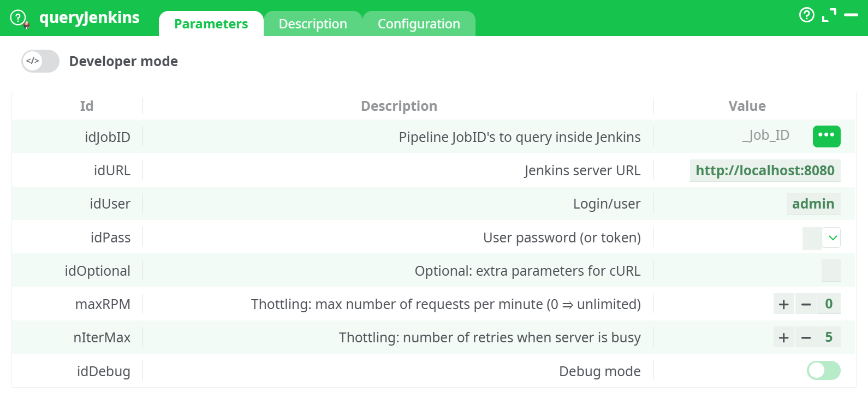Screen dimensions: 868x398
Task: Toggle the Debug mode switch
Action: coord(823,371)
